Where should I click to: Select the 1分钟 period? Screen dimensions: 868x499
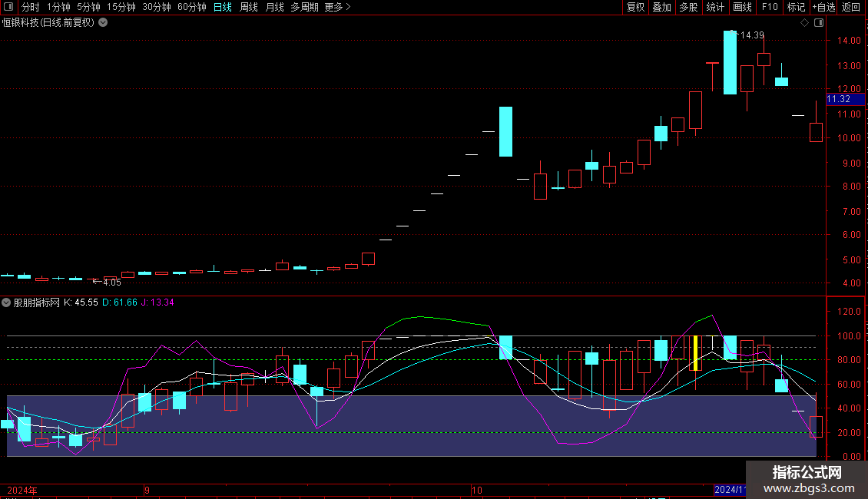[x=58, y=7]
